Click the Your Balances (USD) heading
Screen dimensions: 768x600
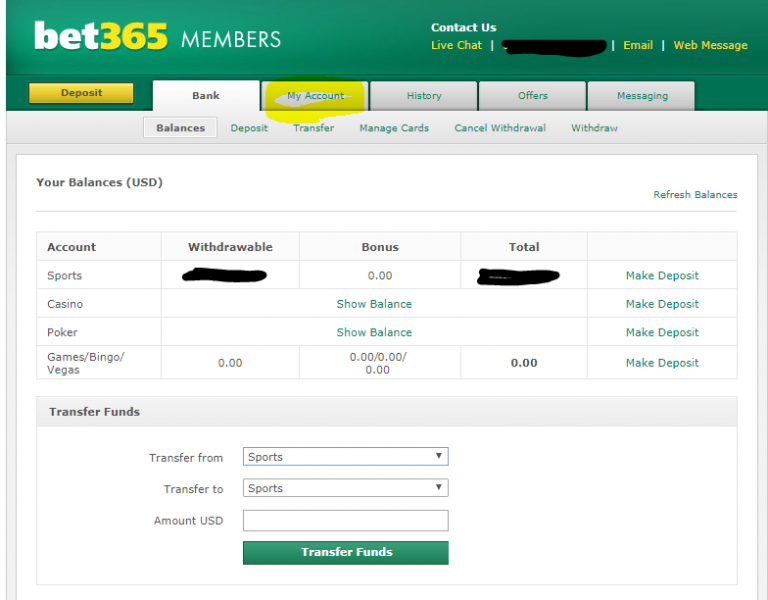[x=99, y=182]
